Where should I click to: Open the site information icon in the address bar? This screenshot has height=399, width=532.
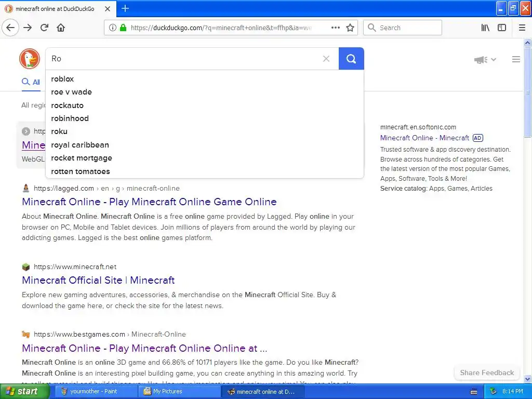(x=113, y=28)
